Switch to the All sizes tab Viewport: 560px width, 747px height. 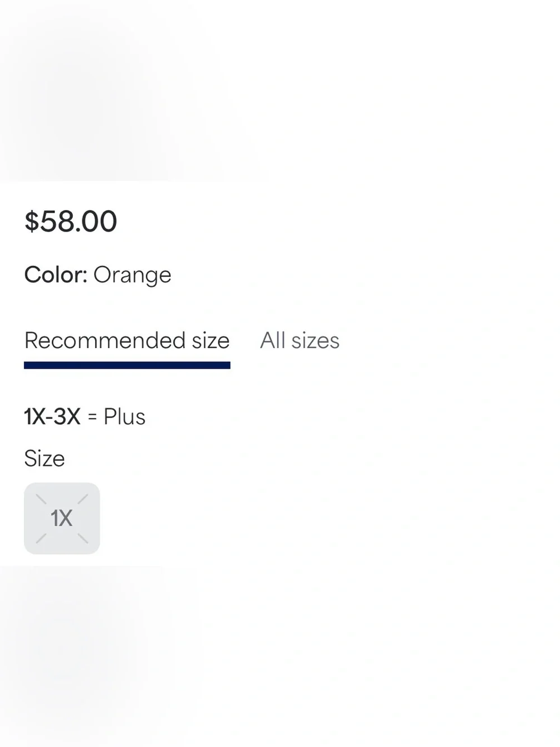(300, 341)
